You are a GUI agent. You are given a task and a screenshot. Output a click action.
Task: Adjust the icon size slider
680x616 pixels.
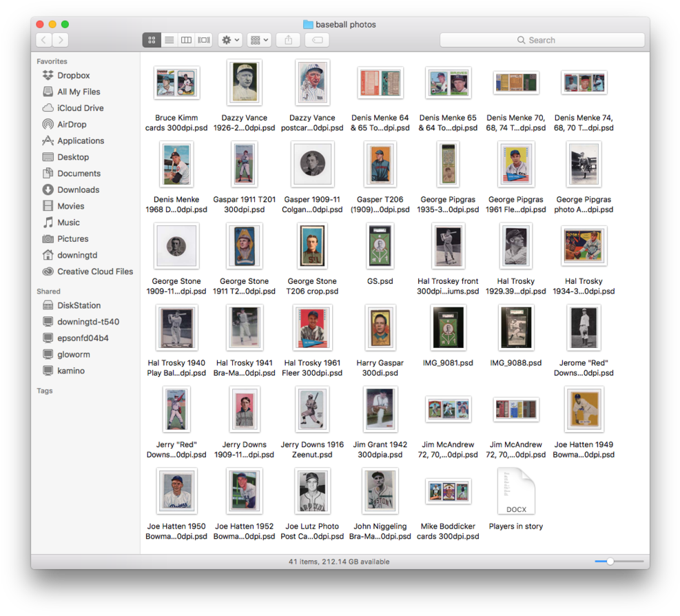click(x=610, y=562)
